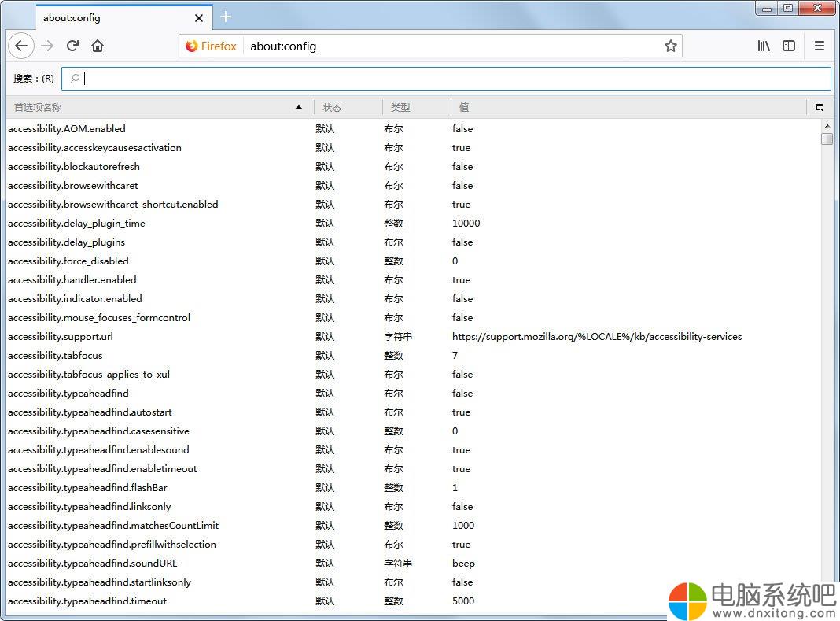840x621 pixels.
Task: Click the value 5000 for typeaheadfind.timeout
Action: (x=463, y=601)
